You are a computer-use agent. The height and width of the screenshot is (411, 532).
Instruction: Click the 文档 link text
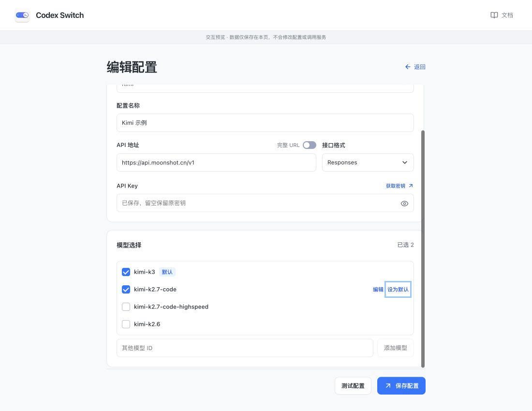pos(507,15)
